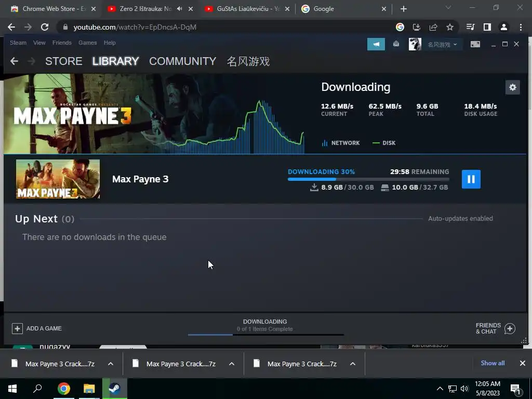Bookmark this page star icon

450,27
